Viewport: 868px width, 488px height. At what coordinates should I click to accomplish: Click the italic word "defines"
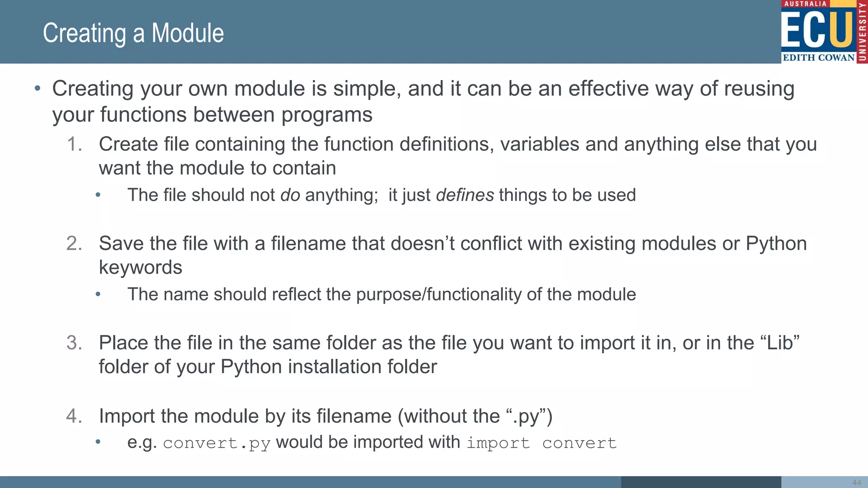pos(465,195)
